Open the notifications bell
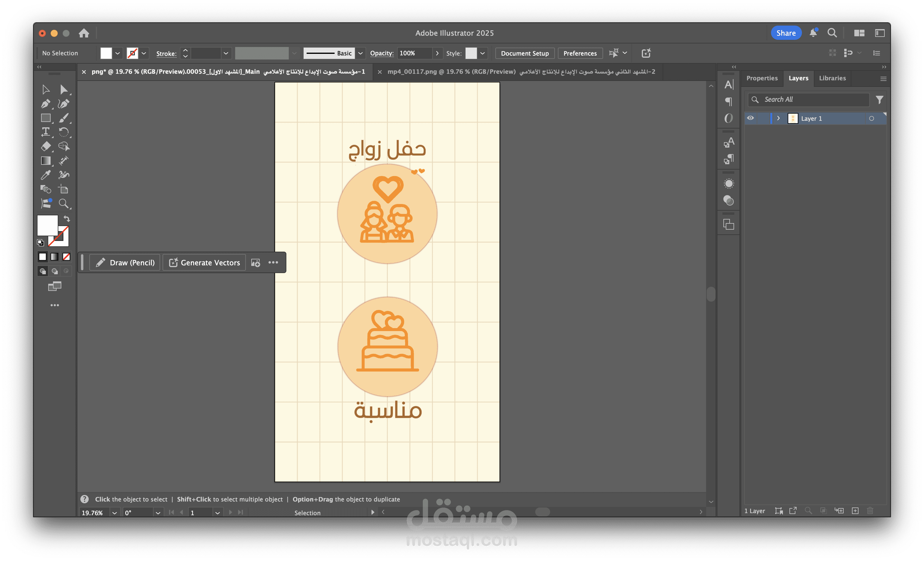 pyautogui.click(x=813, y=33)
